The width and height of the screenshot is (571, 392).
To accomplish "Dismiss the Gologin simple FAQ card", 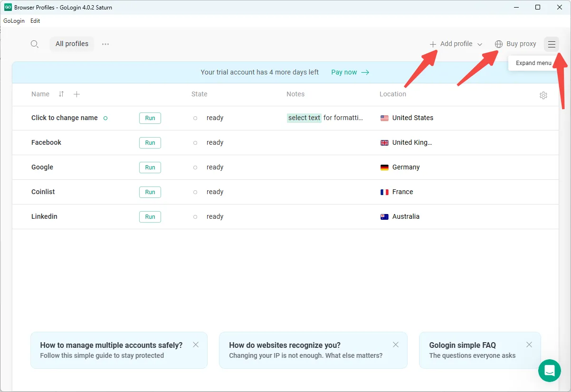I will pos(529,345).
